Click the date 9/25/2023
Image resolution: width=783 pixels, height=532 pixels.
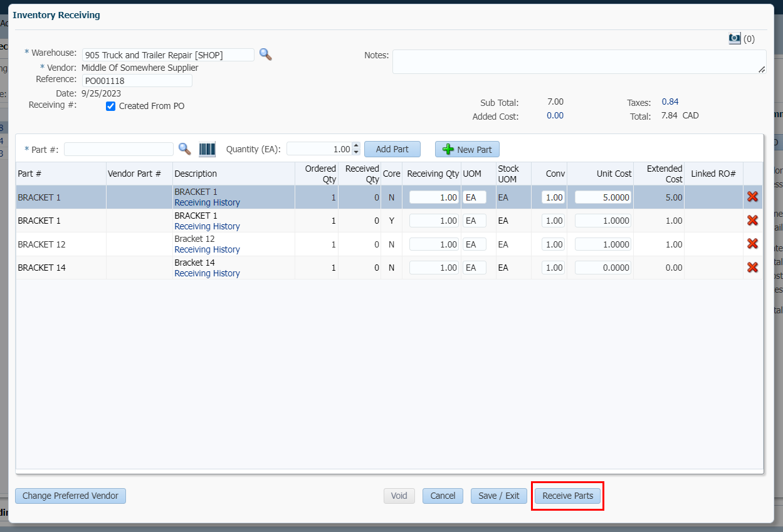pyautogui.click(x=101, y=93)
